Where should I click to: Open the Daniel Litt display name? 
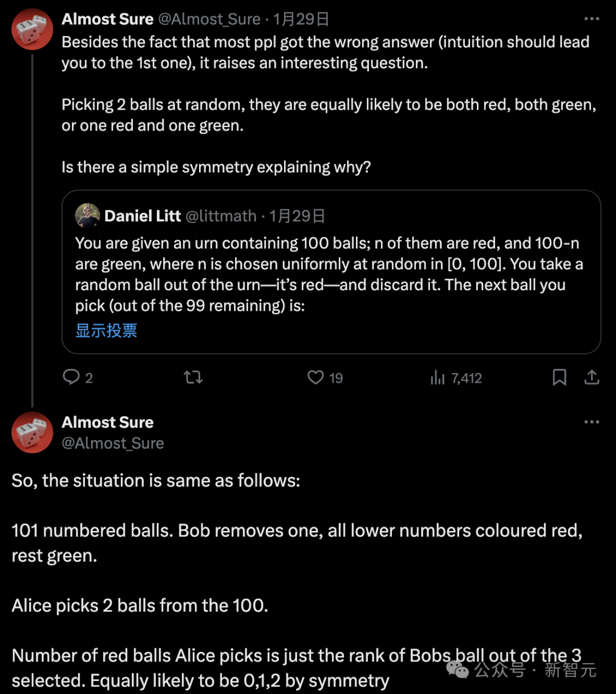[143, 216]
